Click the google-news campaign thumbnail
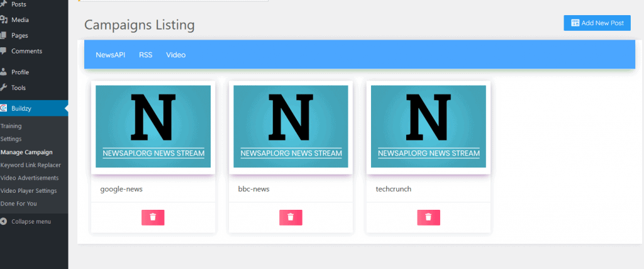644x269 pixels. pyautogui.click(x=153, y=127)
